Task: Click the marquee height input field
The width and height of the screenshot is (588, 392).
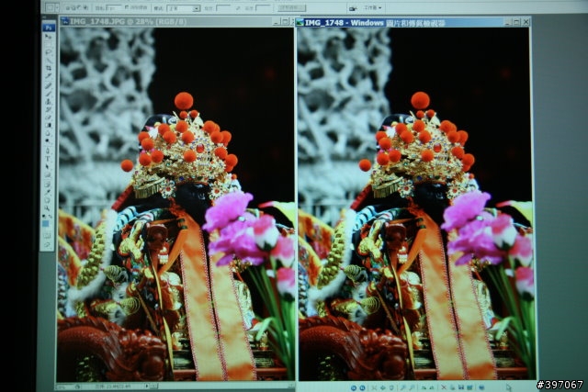Action: [263, 8]
